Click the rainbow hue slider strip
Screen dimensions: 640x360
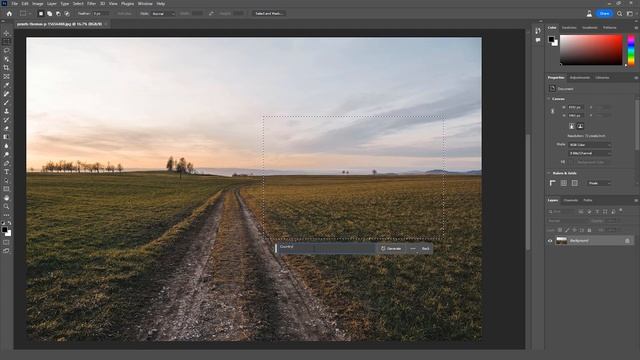tap(631, 50)
